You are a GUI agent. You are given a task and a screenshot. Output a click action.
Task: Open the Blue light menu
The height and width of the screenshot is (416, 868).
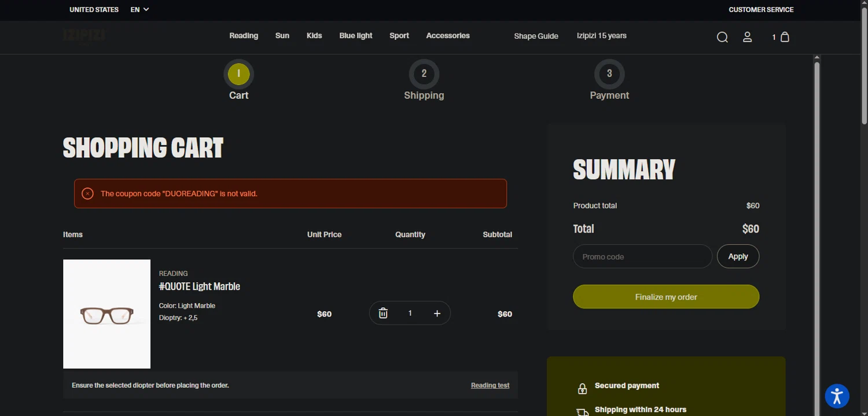(356, 36)
